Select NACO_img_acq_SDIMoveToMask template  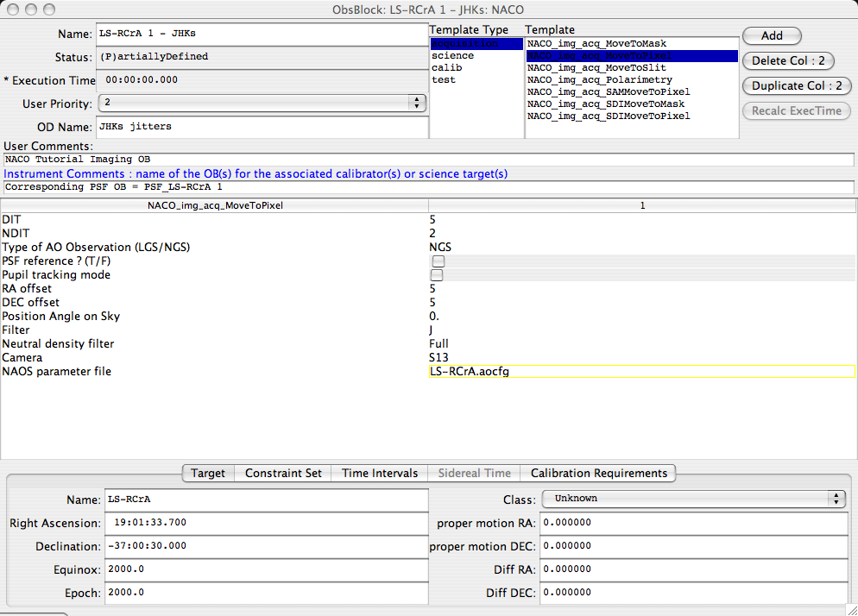[x=632, y=104]
